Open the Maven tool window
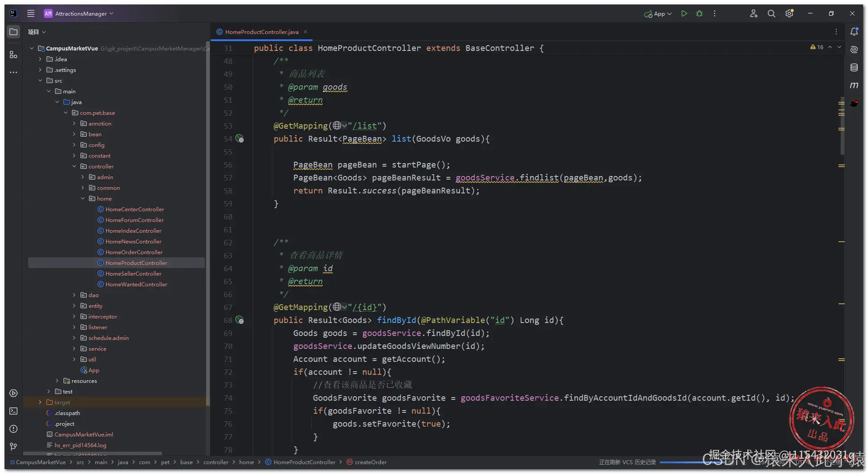 (x=854, y=85)
